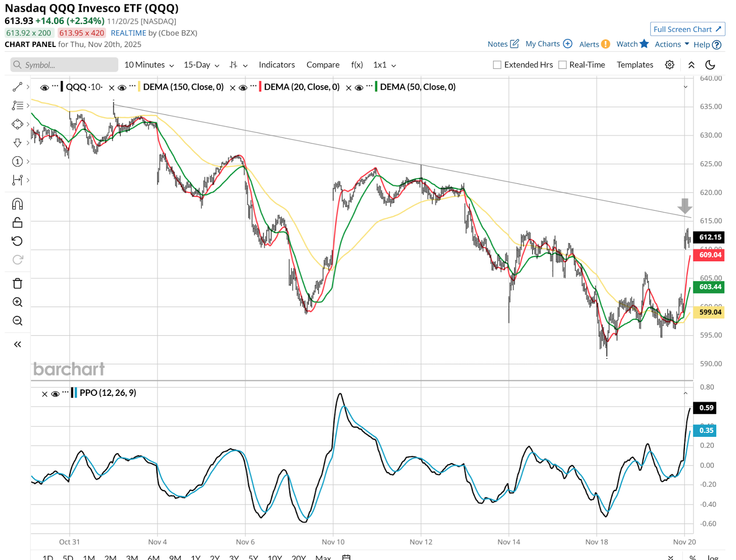Click the Symbol search field
This screenshot has height=560, width=736.
[x=64, y=65]
